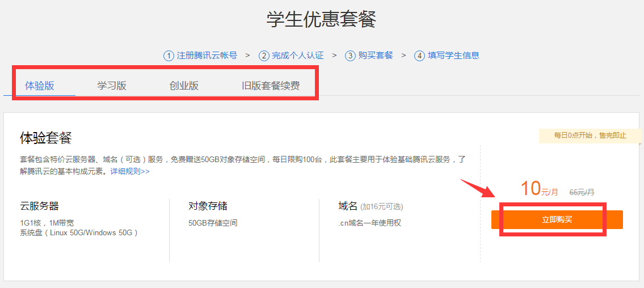This screenshot has height=288, width=644.
Task: Click the crossed-out 65元/月 original price
Action: pyautogui.click(x=582, y=192)
